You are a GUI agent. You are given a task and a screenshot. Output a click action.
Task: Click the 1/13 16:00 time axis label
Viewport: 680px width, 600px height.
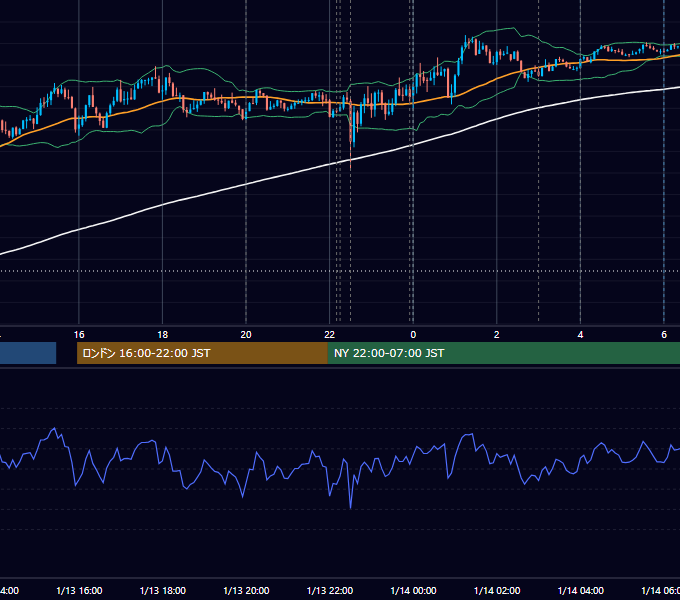[79, 590]
